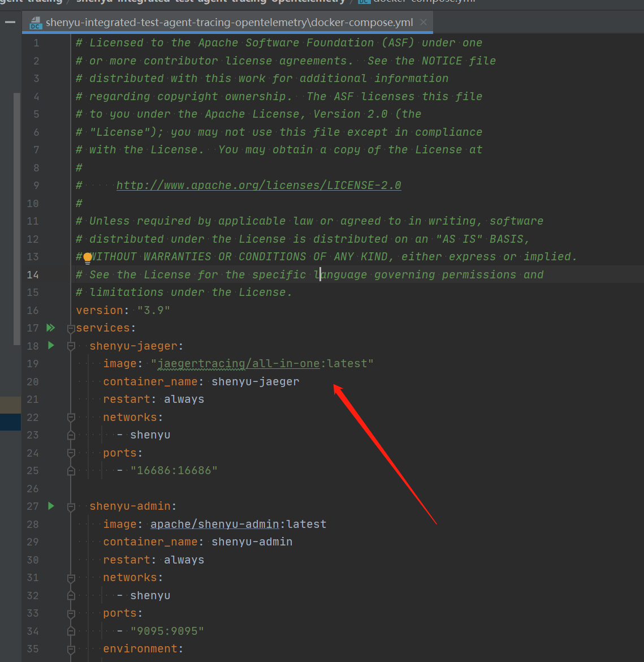
Task: Select the docker-compose.yml editor tab
Action: tap(228, 23)
